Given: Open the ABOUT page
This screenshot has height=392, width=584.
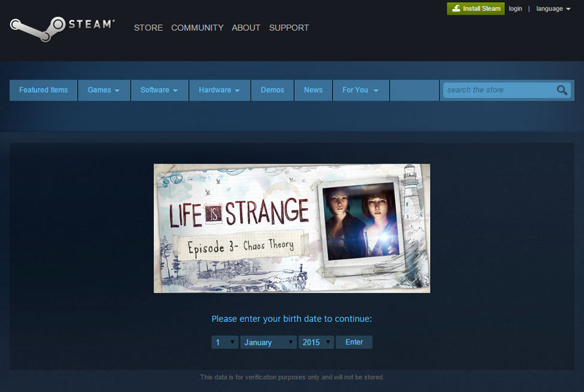Looking at the screenshot, I should click(246, 28).
